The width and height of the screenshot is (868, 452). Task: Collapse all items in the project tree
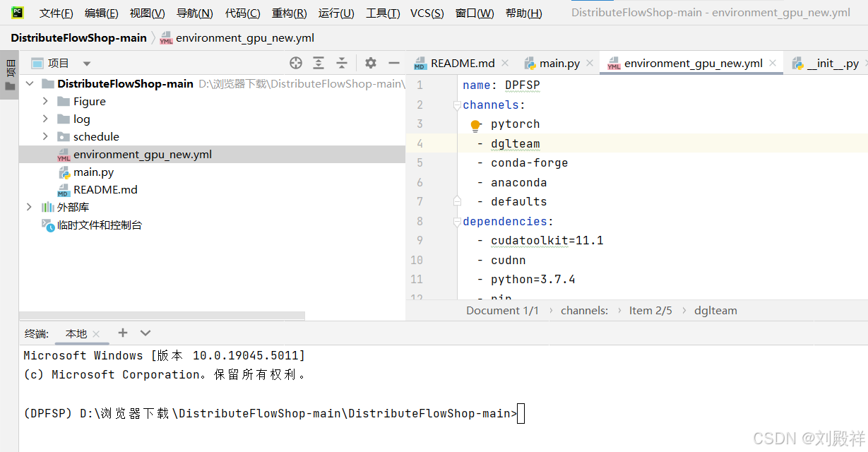point(342,63)
